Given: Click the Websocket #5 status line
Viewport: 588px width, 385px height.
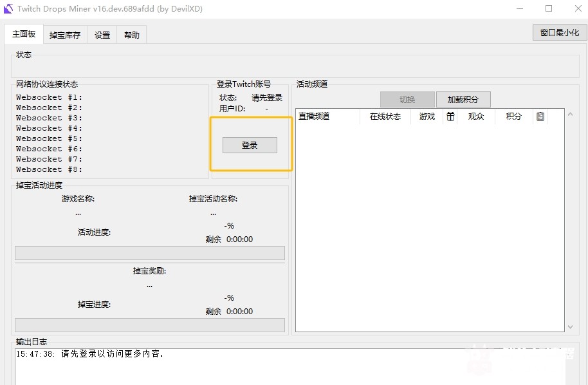Looking at the screenshot, I should point(49,138).
